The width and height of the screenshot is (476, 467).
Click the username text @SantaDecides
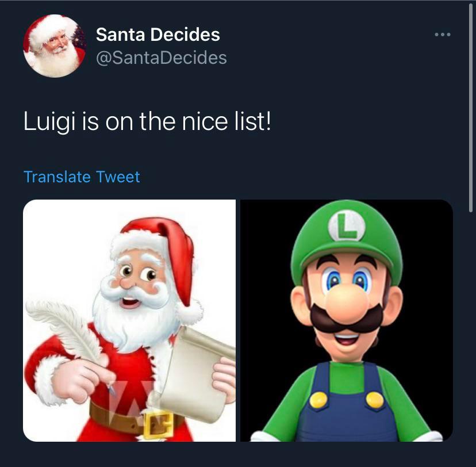[x=162, y=58]
